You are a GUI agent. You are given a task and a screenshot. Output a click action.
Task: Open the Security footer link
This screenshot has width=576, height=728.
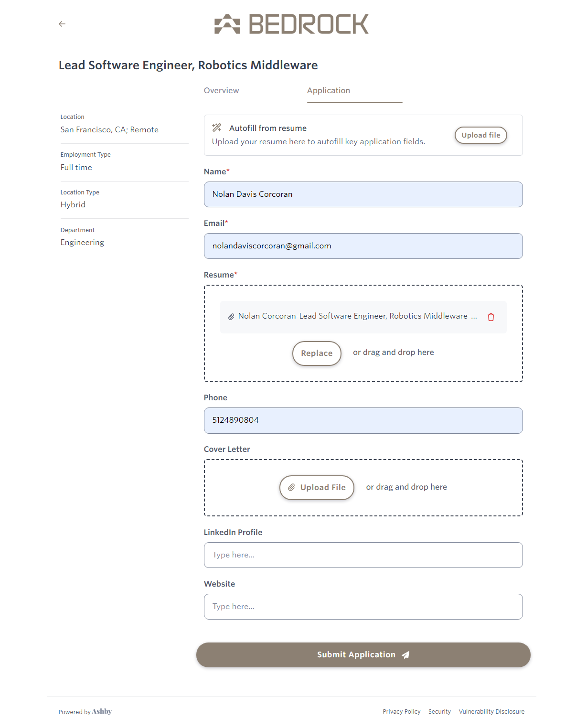pos(439,712)
